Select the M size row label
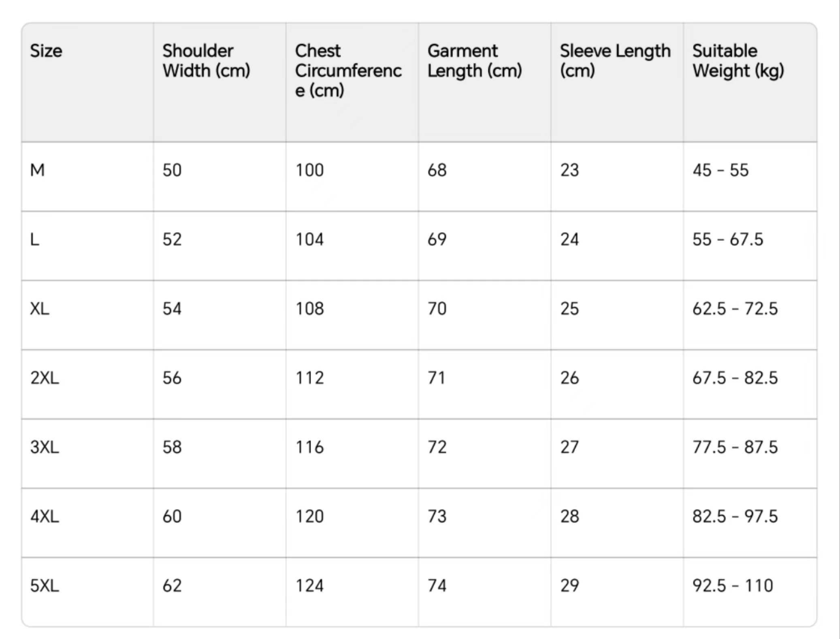Viewport: 840px width, 639px height. coord(37,170)
